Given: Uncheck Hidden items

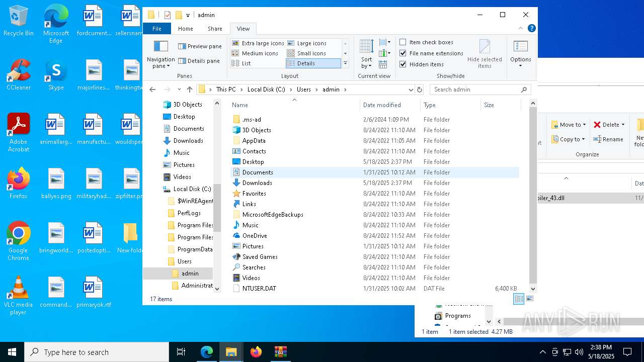Looking at the screenshot, I should click(422, 64).
